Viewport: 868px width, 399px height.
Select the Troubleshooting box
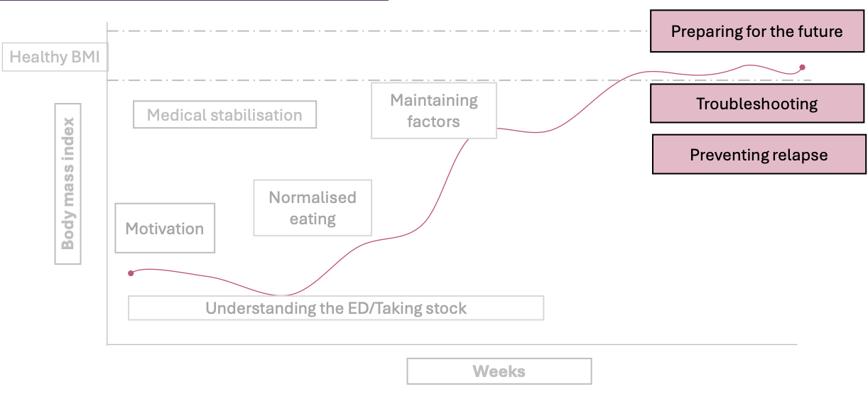756,104
